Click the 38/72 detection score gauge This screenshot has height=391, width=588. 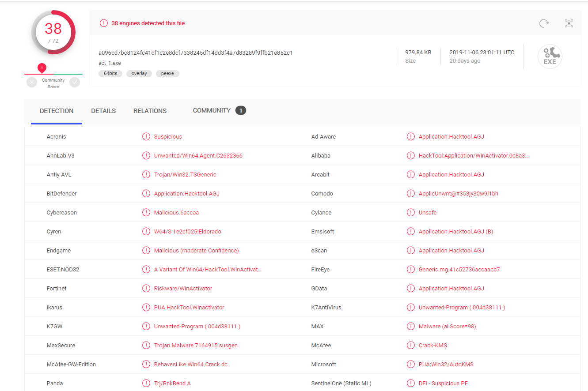pyautogui.click(x=53, y=32)
